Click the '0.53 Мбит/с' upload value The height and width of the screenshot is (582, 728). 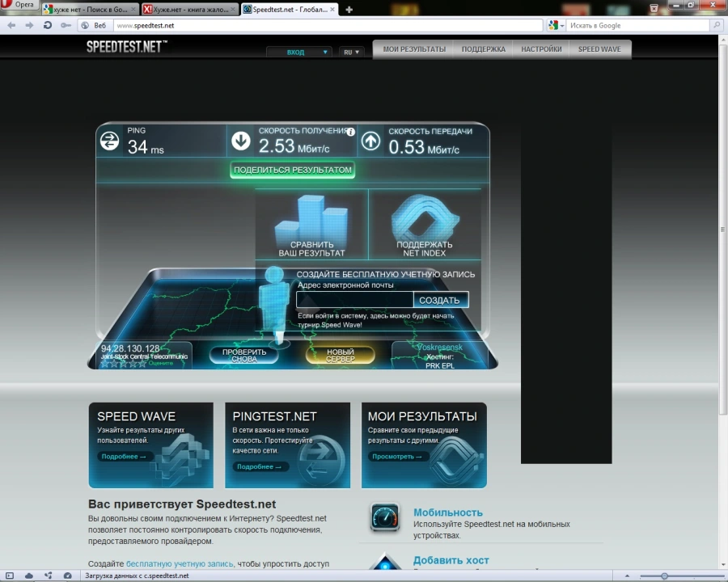(424, 147)
